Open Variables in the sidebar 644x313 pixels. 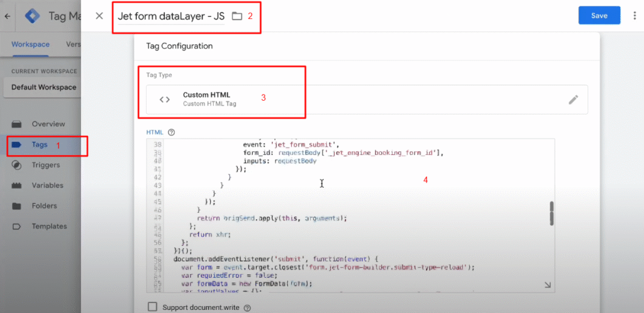pyautogui.click(x=48, y=186)
